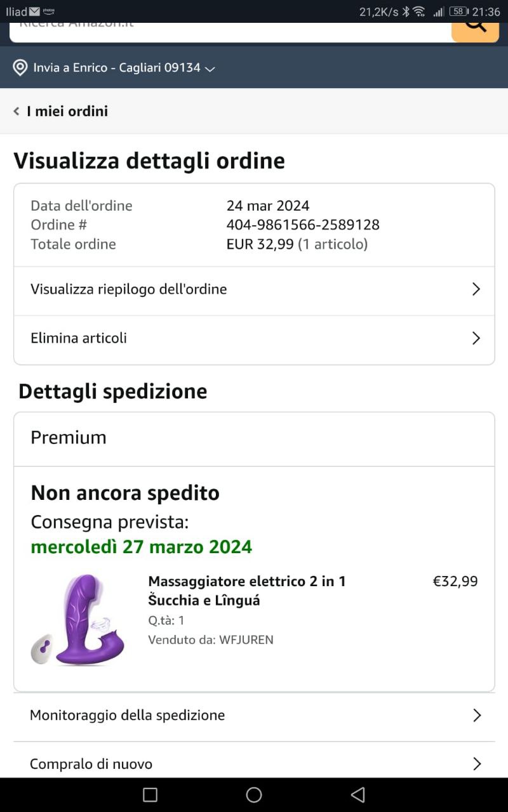
Task: Open the Monitoraggio della spedizione arrow
Action: click(477, 716)
